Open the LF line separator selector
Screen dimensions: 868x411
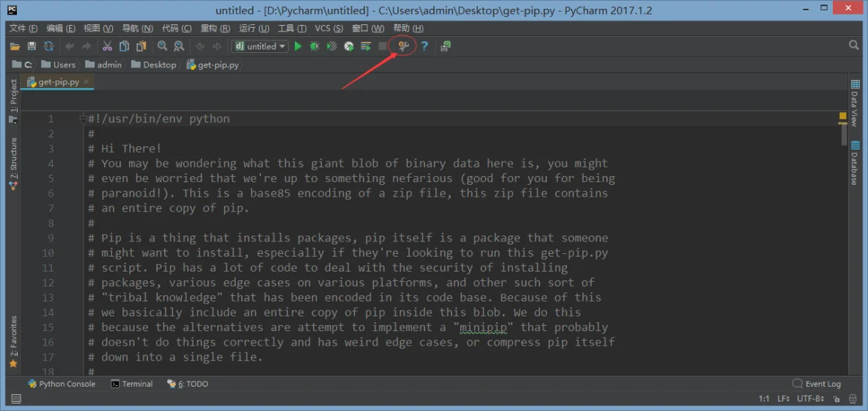click(x=784, y=399)
